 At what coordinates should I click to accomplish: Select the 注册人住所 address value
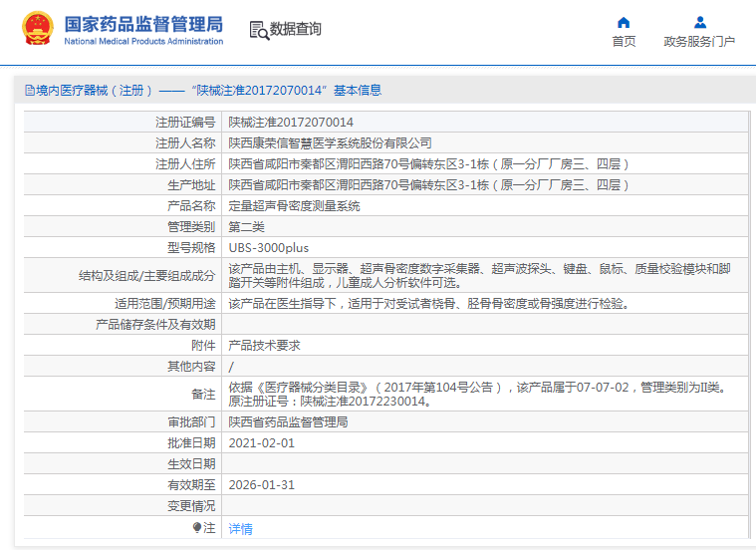tap(428, 164)
